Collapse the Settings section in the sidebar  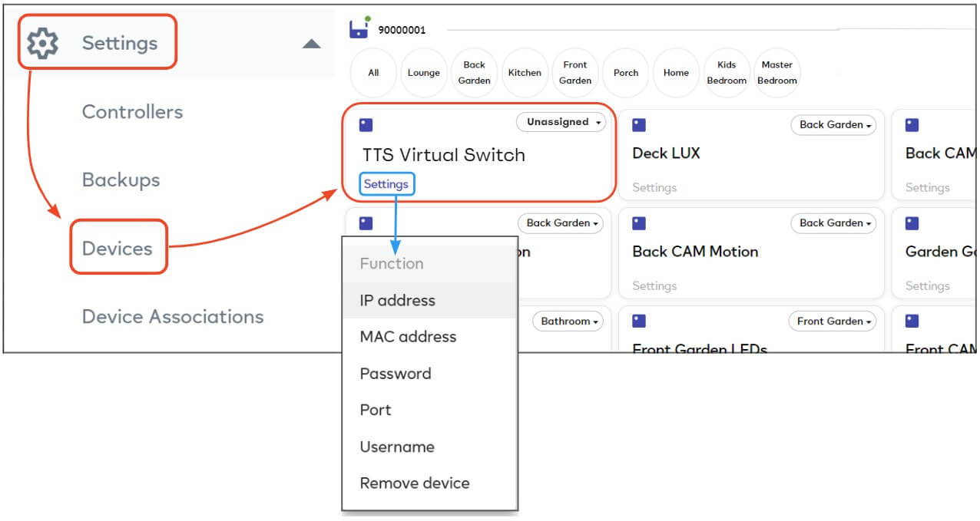(311, 45)
